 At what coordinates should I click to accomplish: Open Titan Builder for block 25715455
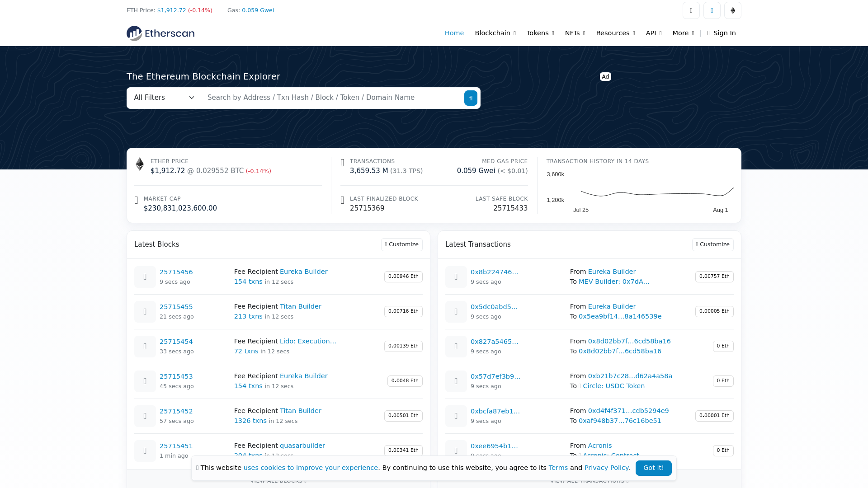301,306
